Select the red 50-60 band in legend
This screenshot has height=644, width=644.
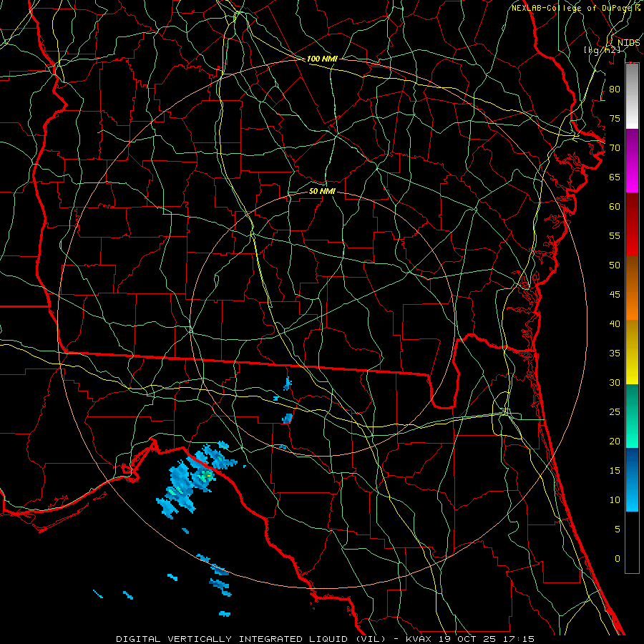coord(632,225)
